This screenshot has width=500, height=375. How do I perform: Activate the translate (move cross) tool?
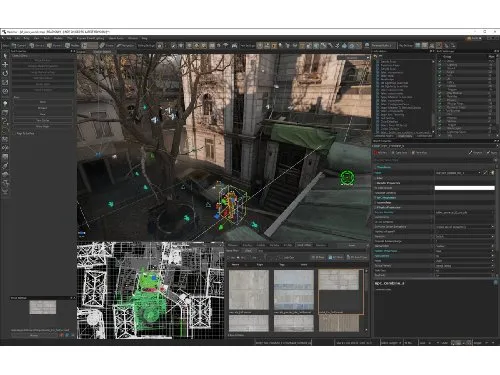(x=5, y=64)
